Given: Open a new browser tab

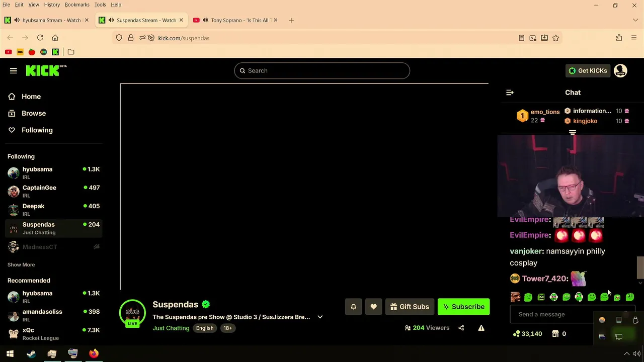Looking at the screenshot, I should (291, 20).
